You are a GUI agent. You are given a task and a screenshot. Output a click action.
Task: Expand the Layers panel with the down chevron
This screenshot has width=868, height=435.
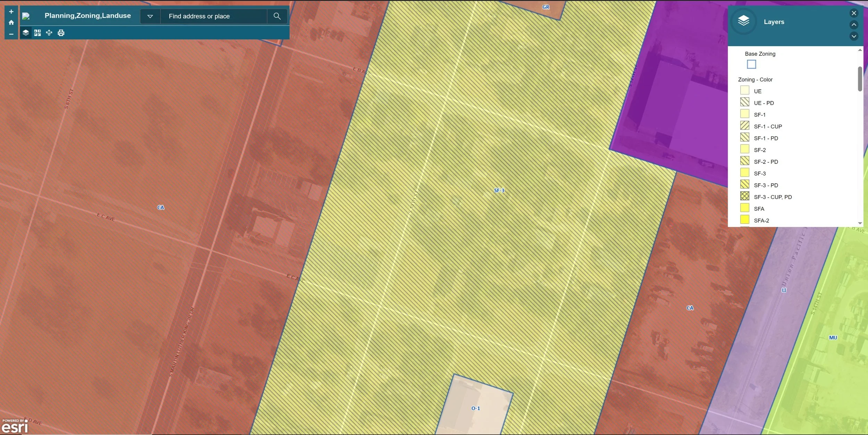(854, 36)
